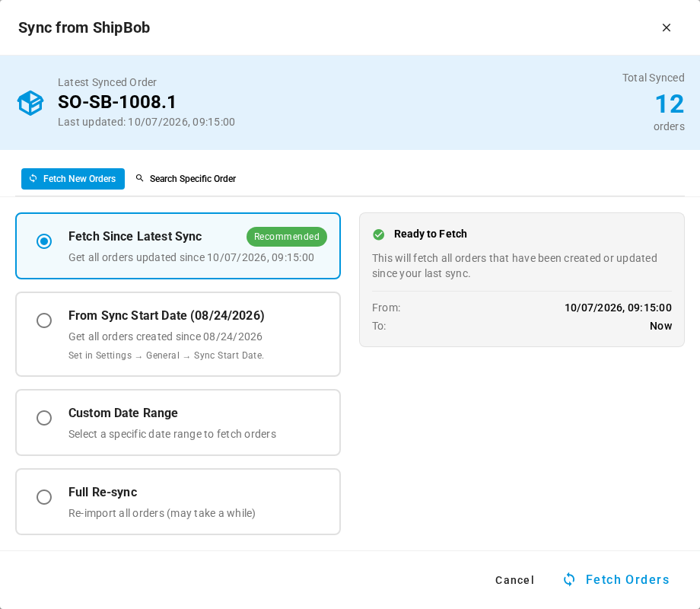Click 'Last updated: 10/07/2026, 09:15:00' text
The image size is (700, 609).
(146, 122)
